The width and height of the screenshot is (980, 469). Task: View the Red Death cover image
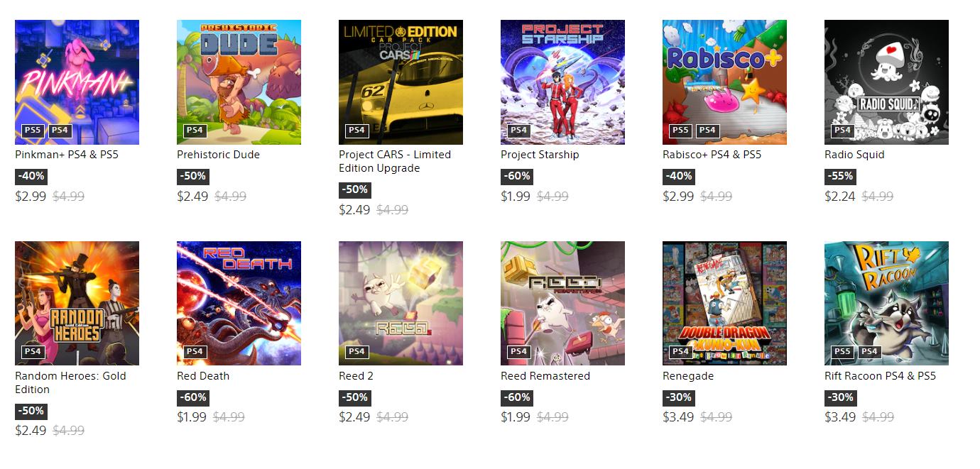[239, 304]
